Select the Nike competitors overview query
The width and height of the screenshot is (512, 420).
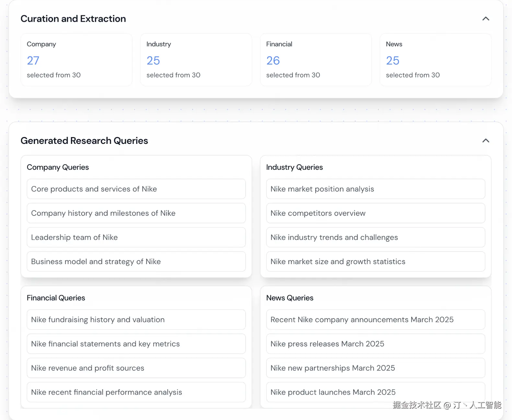pyautogui.click(x=375, y=213)
